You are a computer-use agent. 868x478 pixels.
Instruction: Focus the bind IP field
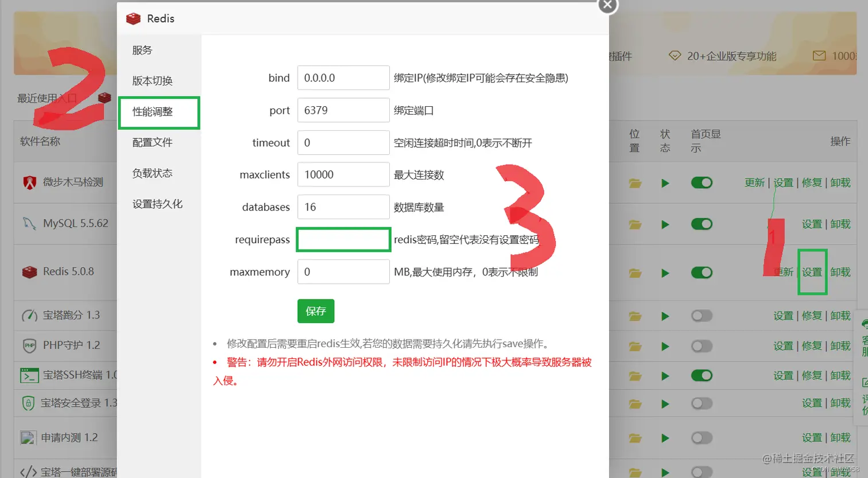coord(343,77)
